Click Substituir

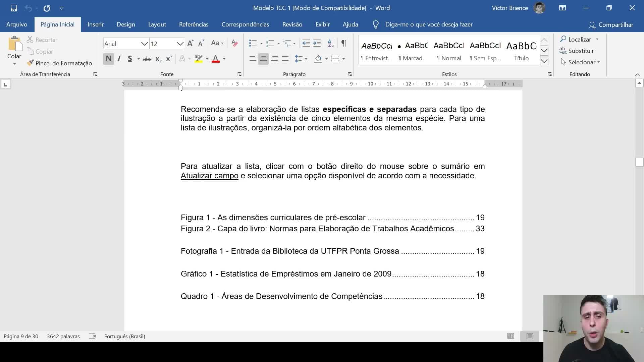[x=577, y=51]
